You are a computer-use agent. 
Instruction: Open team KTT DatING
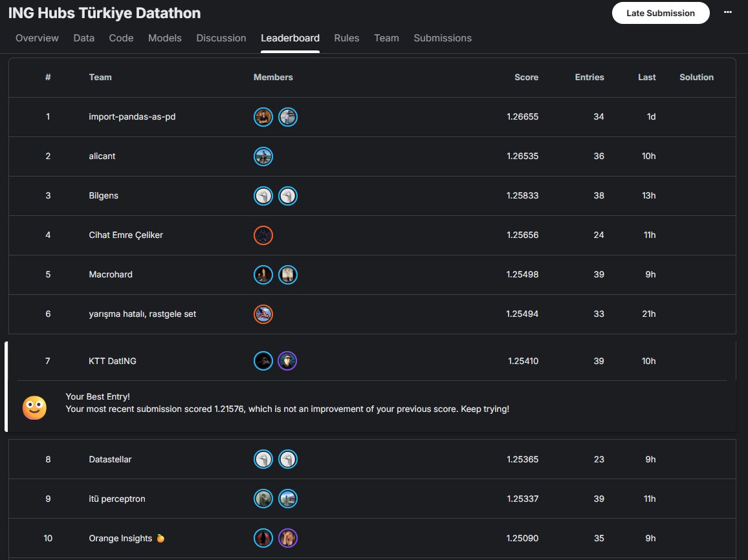113,361
